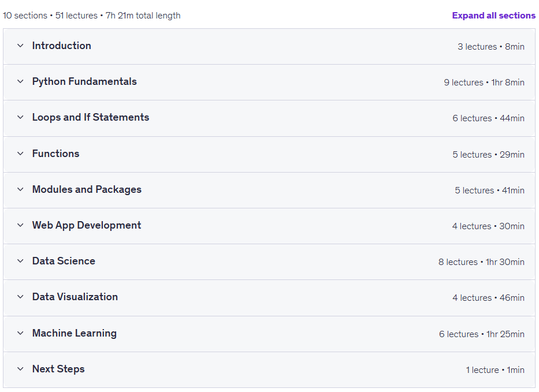Click the Expand all sections link

493,16
